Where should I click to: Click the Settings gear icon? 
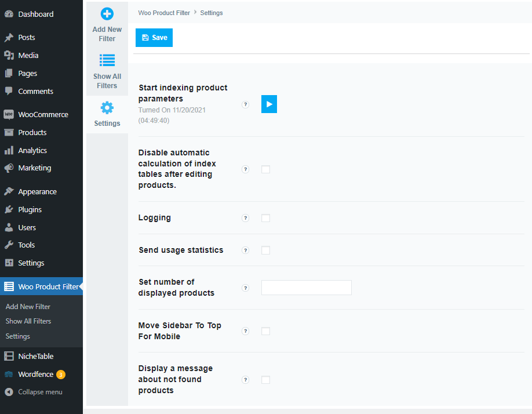[107, 107]
